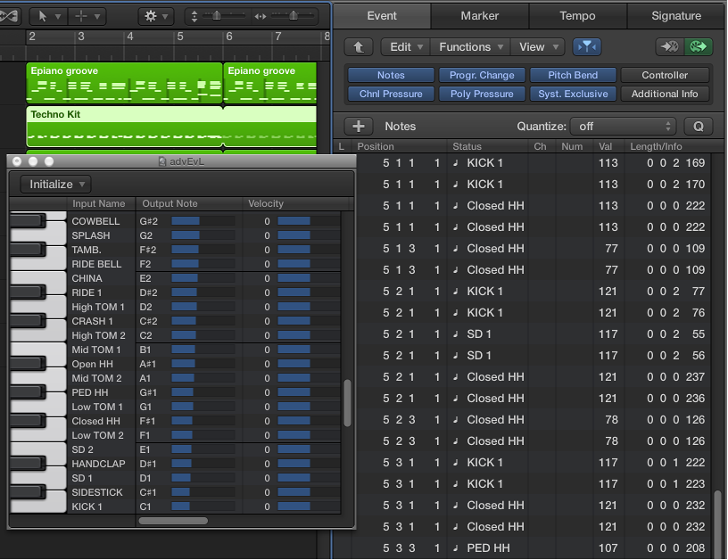Click the plus icon to add an event

pos(359,126)
